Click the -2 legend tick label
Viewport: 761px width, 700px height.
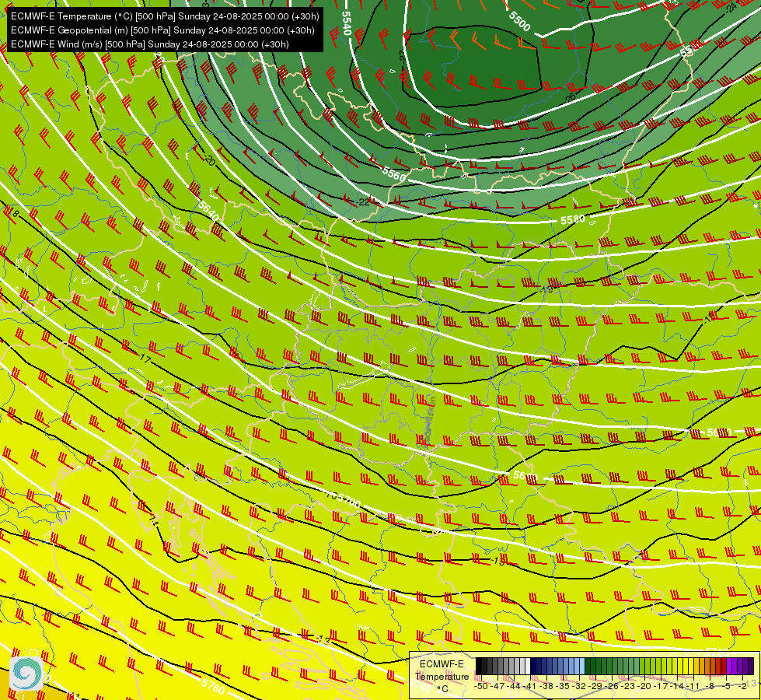[x=744, y=686]
